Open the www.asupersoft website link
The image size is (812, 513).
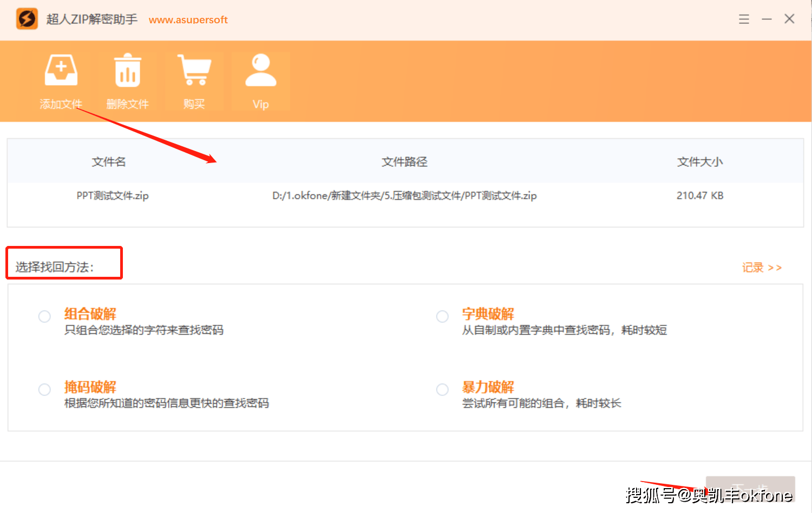[x=188, y=20]
